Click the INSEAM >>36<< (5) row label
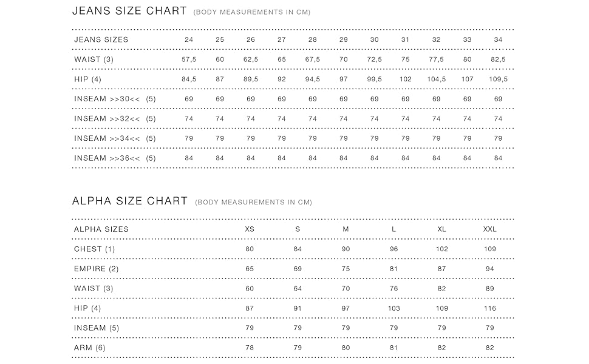This screenshot has height=364, width=589. click(x=115, y=158)
